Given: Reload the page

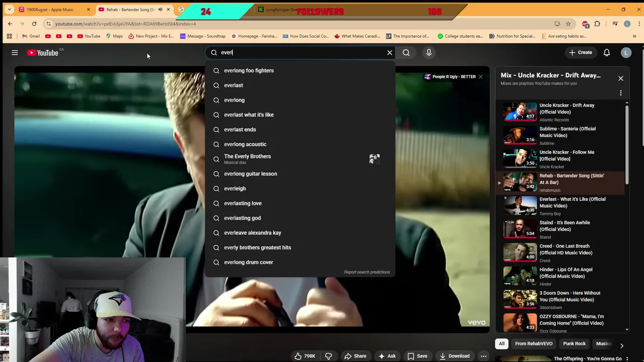Looking at the screenshot, I should [x=34, y=24].
